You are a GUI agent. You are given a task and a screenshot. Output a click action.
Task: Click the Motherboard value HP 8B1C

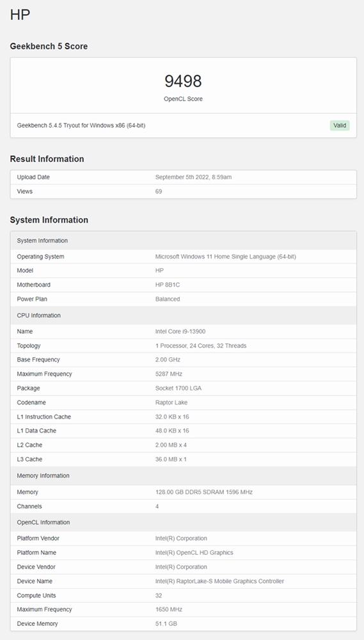click(x=168, y=285)
